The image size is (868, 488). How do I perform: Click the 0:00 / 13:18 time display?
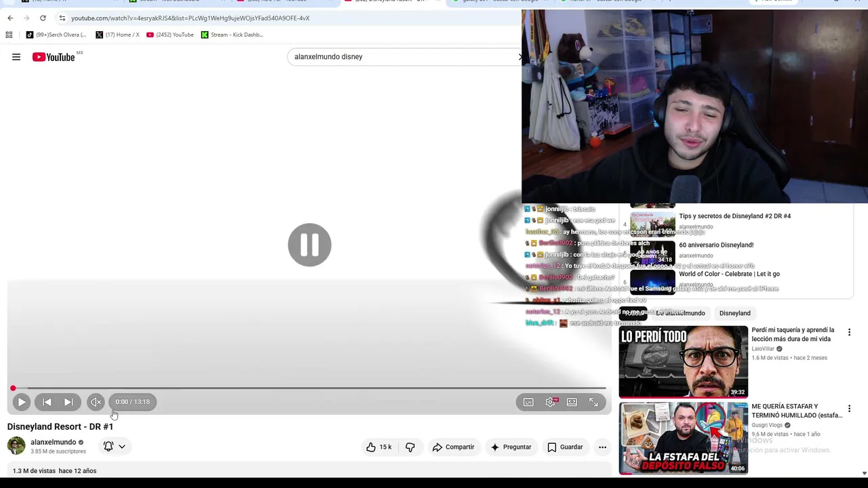[133, 402]
